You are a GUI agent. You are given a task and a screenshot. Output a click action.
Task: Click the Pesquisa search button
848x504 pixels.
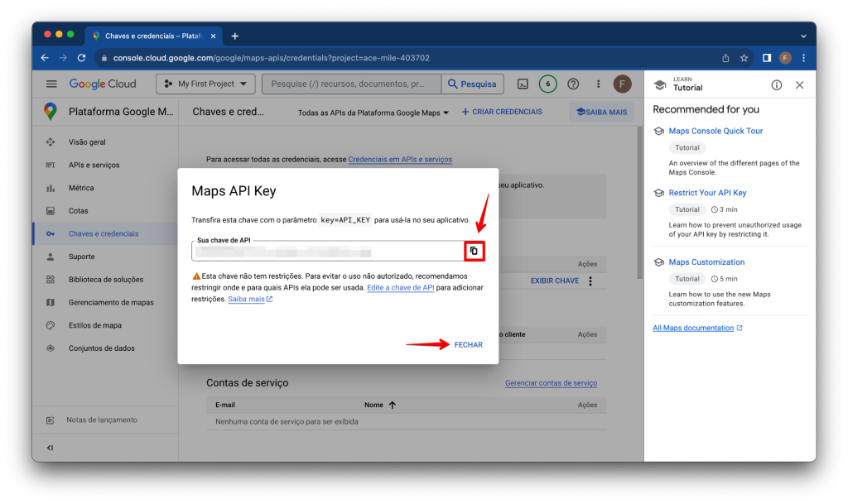point(473,84)
